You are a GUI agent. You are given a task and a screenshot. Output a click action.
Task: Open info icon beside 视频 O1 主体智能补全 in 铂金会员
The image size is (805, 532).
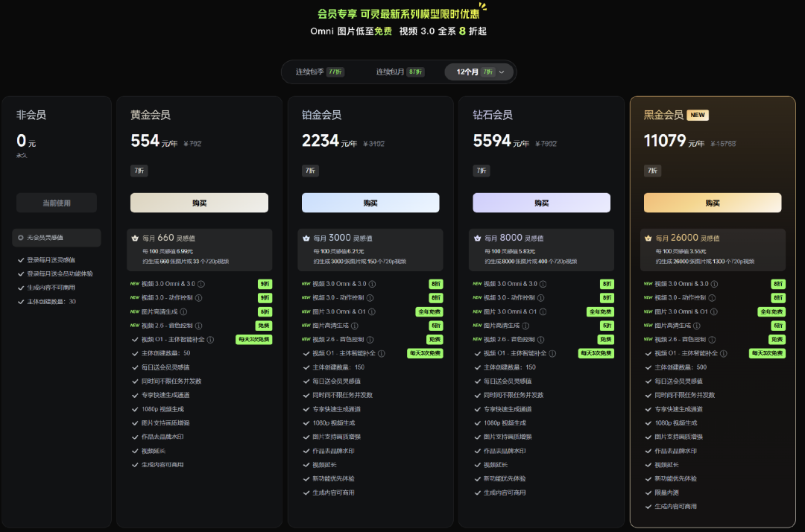[382, 353]
